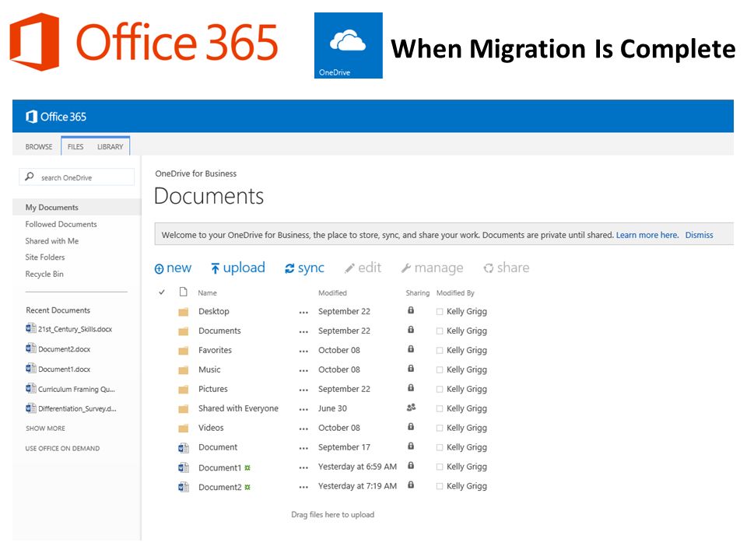Image resolution: width=747 pixels, height=560 pixels.
Task: Click the lock sharing icon for Document2
Action: [411, 485]
